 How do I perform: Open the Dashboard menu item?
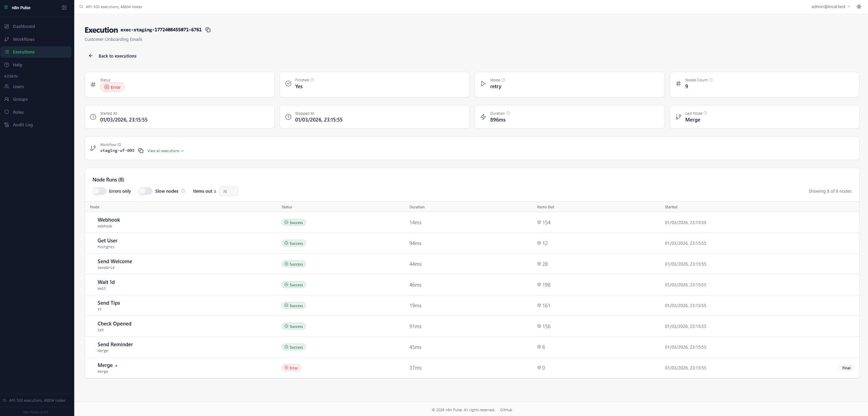click(24, 26)
